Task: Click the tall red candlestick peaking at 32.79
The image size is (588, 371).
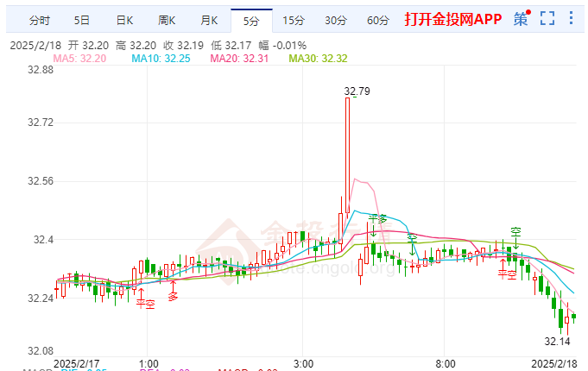Action: pos(347,155)
